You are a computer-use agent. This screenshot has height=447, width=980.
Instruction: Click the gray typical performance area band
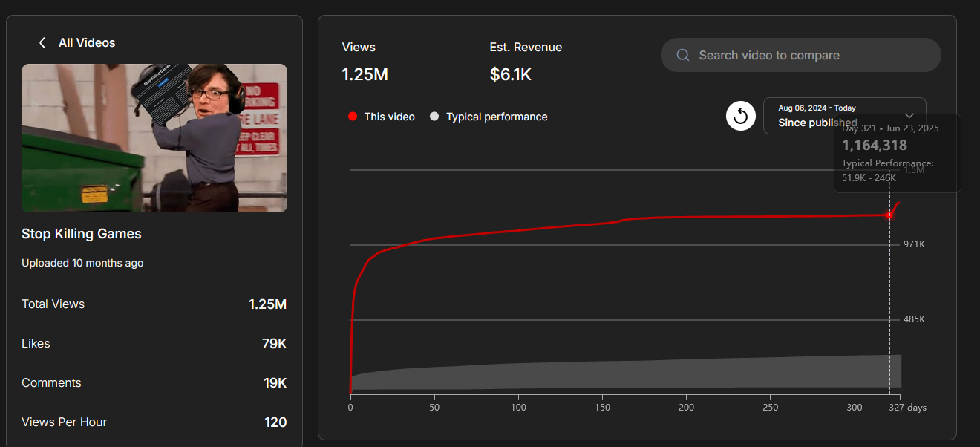[x=626, y=373]
